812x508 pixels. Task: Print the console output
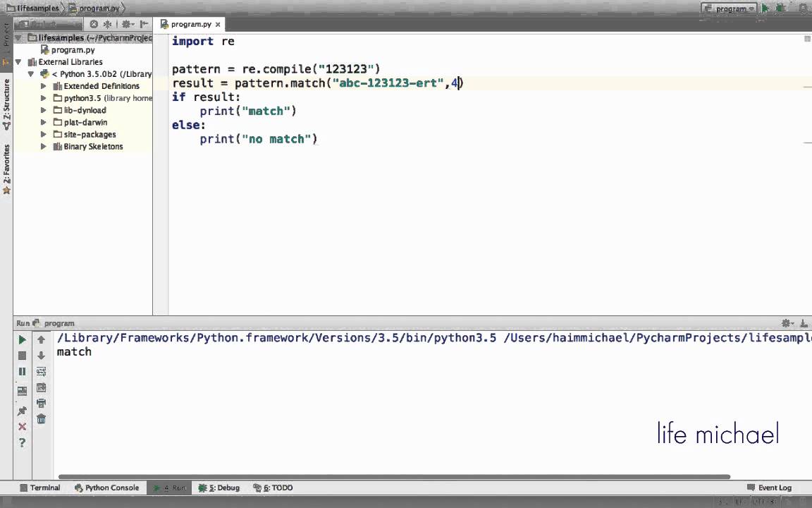[42, 404]
